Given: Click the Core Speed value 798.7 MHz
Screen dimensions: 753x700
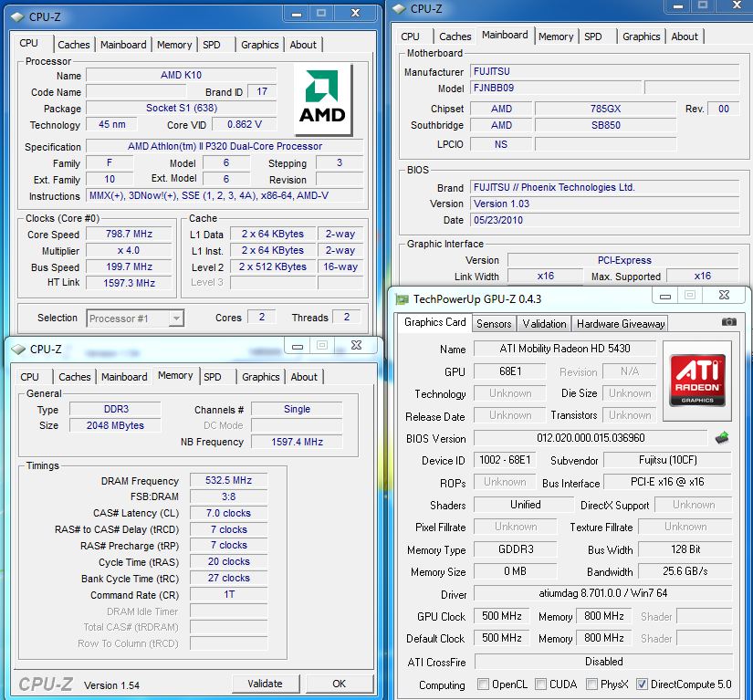Looking at the screenshot, I should tap(129, 235).
